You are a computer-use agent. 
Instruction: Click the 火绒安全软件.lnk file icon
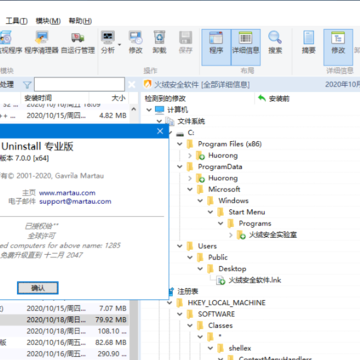[221, 280]
